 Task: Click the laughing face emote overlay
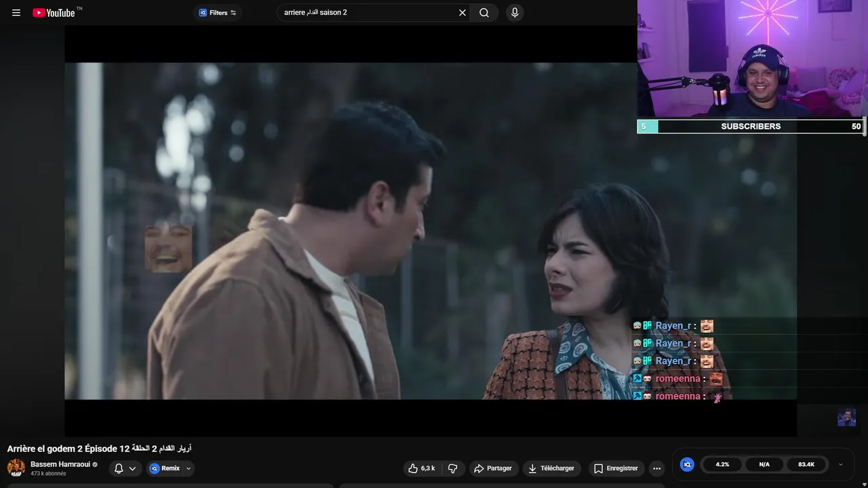click(168, 249)
